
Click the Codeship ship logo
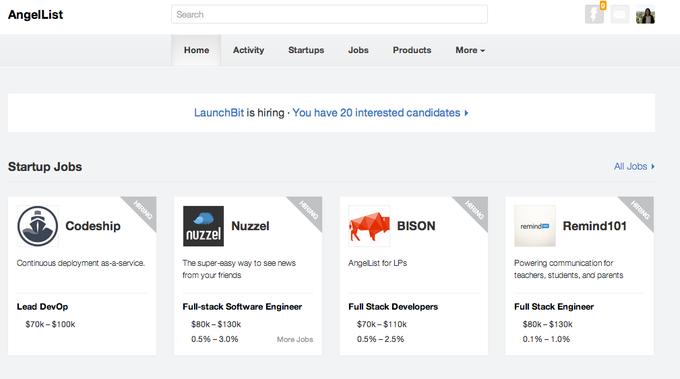38,226
